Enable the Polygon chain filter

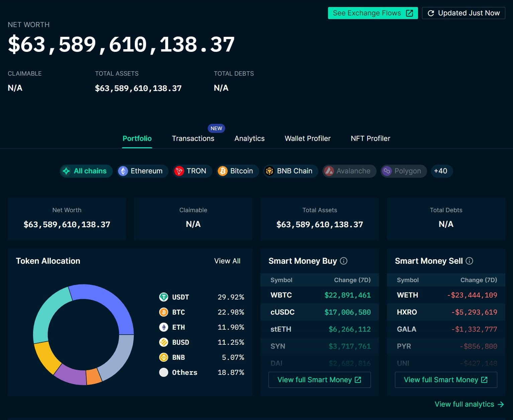point(403,171)
